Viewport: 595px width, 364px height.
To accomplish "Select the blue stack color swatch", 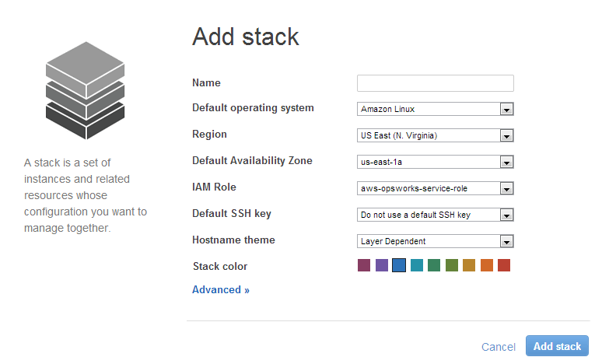I will (x=399, y=265).
